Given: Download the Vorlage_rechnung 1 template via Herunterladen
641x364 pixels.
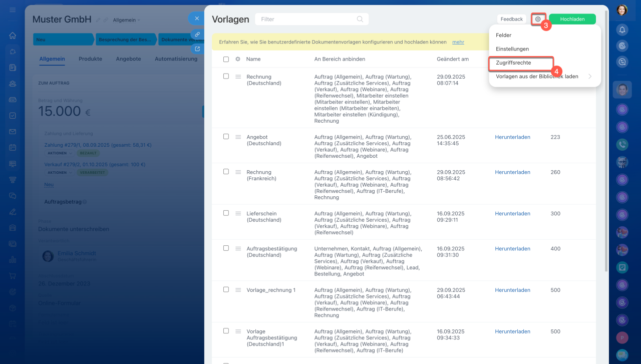Looking at the screenshot, I should [512, 290].
